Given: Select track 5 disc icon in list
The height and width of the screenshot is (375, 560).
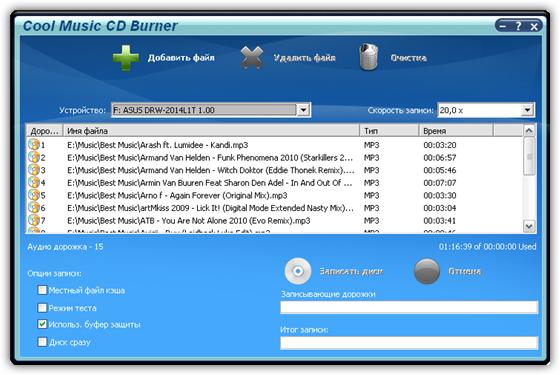Looking at the screenshot, I should [x=34, y=195].
